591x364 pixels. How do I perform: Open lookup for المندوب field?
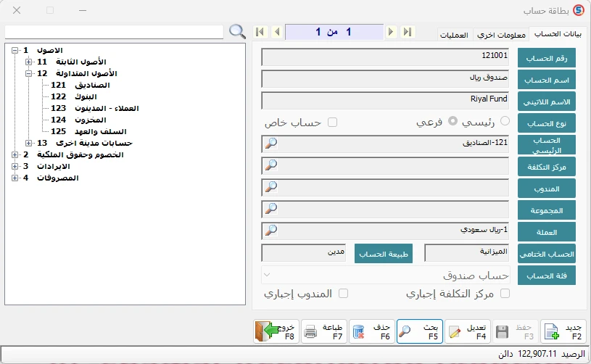coord(271,187)
